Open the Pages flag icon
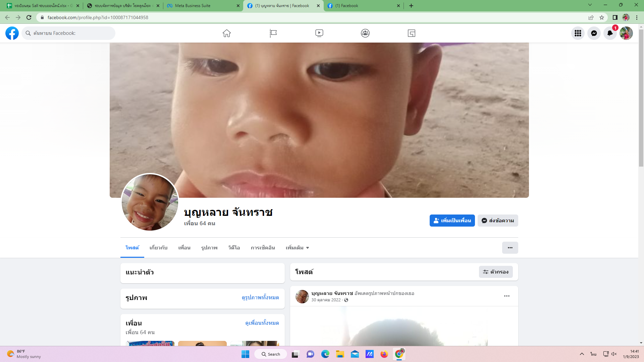Screen dimensions: 644x362 coord(273,33)
